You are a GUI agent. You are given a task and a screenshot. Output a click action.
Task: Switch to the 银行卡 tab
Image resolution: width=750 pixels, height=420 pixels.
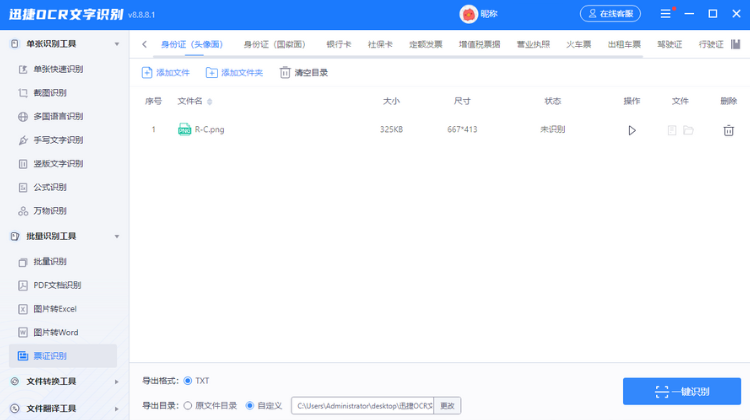(338, 45)
